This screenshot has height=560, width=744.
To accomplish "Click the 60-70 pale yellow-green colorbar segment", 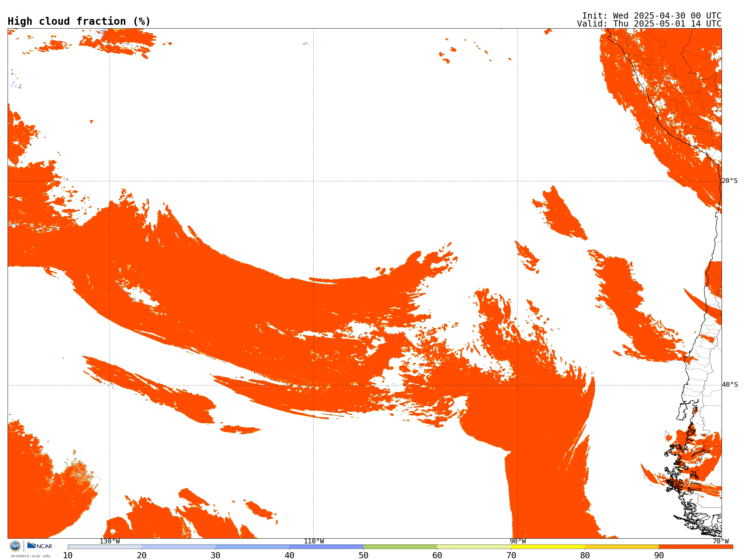I will pos(474,547).
